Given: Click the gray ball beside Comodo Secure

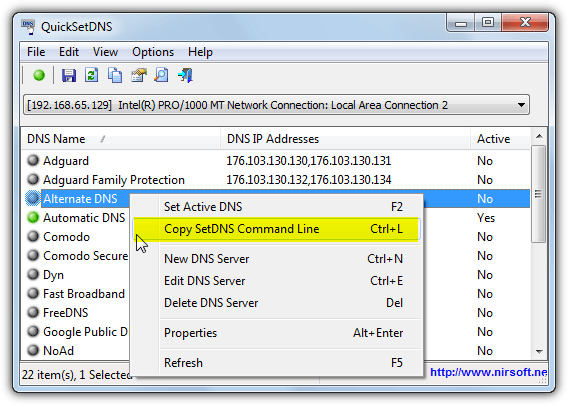Looking at the screenshot, I should (33, 255).
